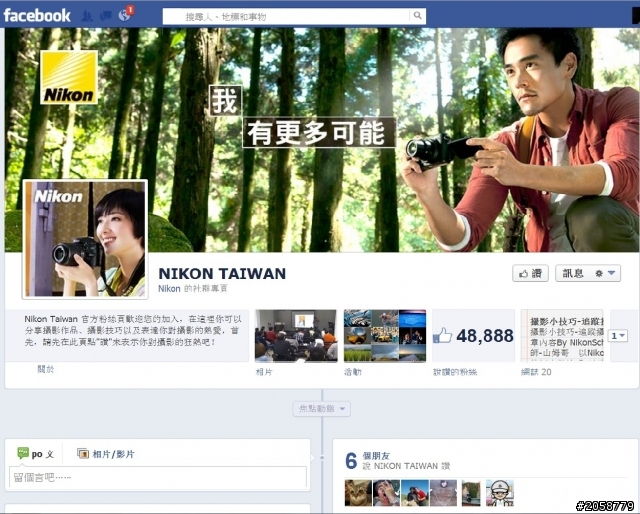Click the 6 個朋友 friends link
The height and width of the screenshot is (514, 640).
[376, 456]
